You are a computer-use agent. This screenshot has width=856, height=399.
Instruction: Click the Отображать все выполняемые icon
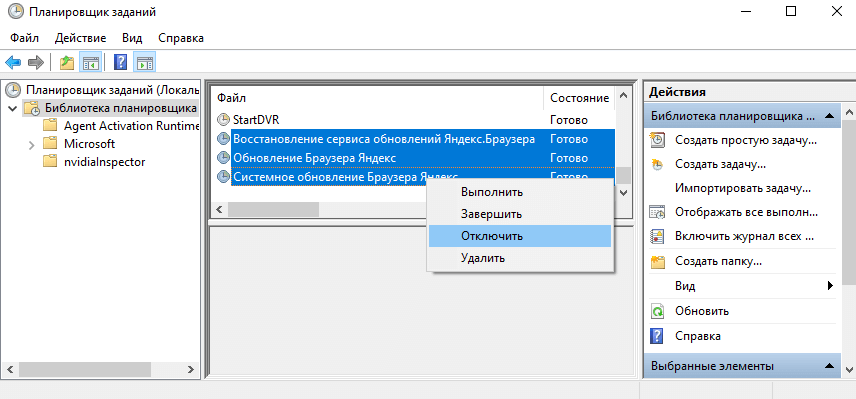658,212
